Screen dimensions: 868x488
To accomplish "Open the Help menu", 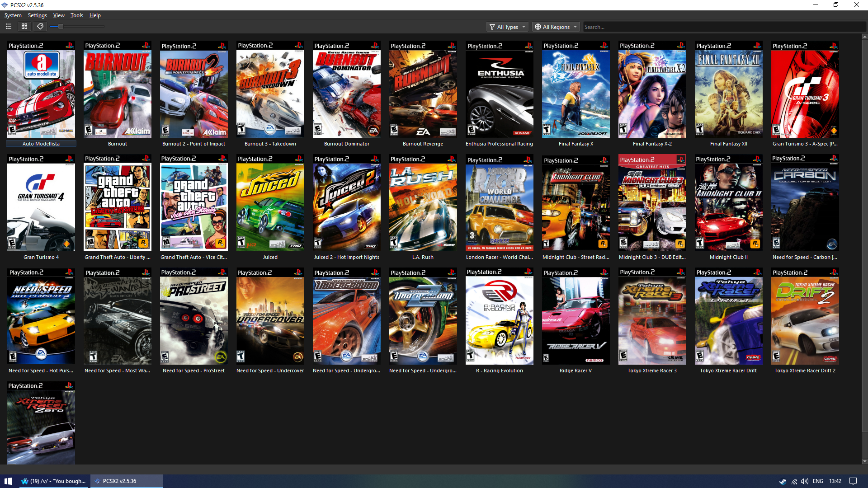I will (x=95, y=15).
